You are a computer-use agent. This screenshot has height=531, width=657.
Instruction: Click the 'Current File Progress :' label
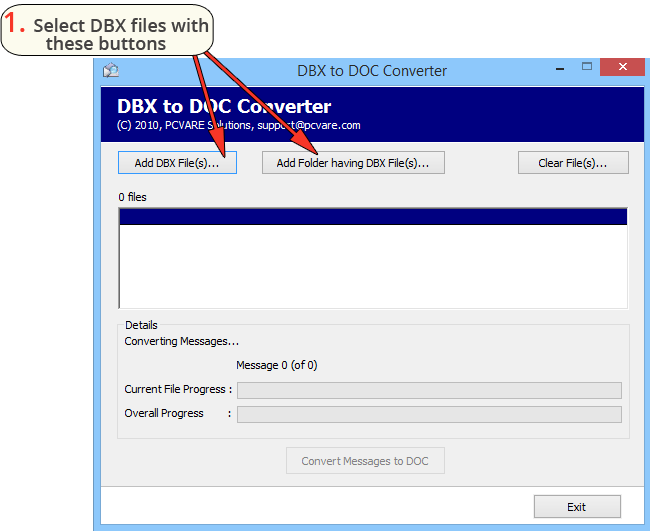178,389
